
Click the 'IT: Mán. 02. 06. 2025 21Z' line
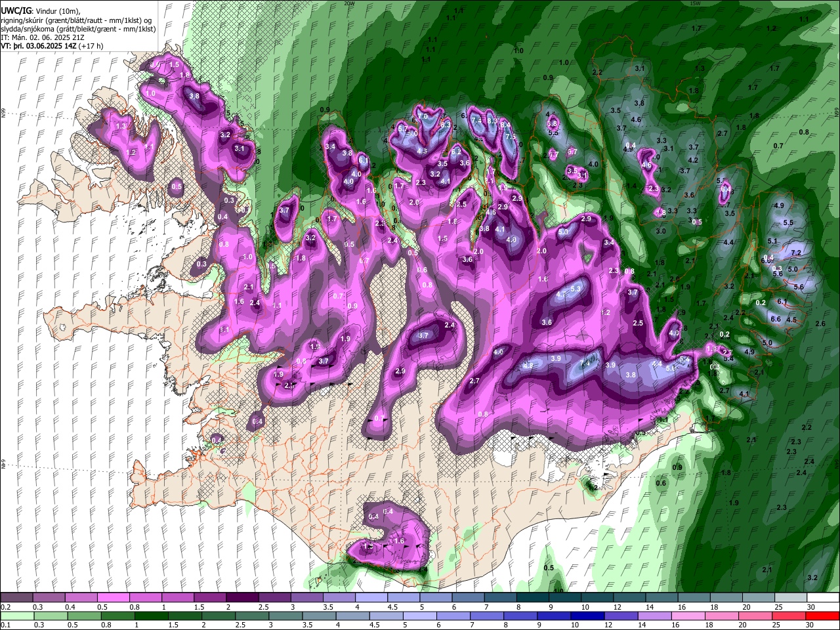(x=42, y=38)
